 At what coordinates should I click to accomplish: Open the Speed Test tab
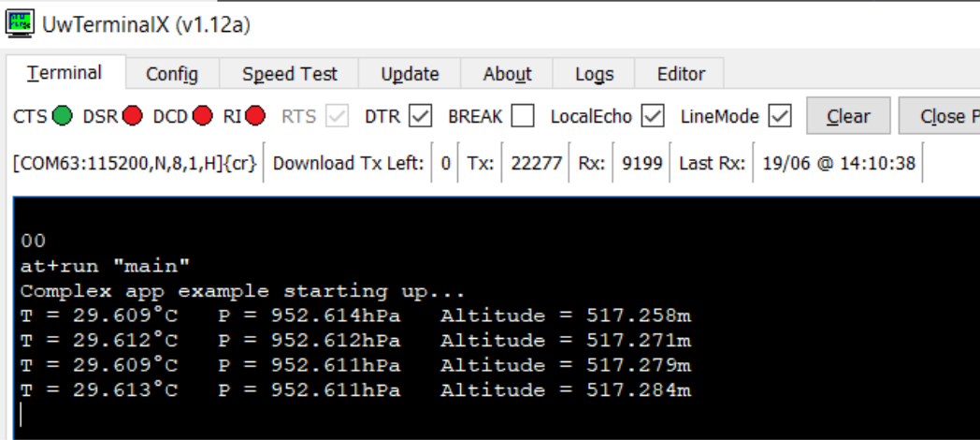290,74
